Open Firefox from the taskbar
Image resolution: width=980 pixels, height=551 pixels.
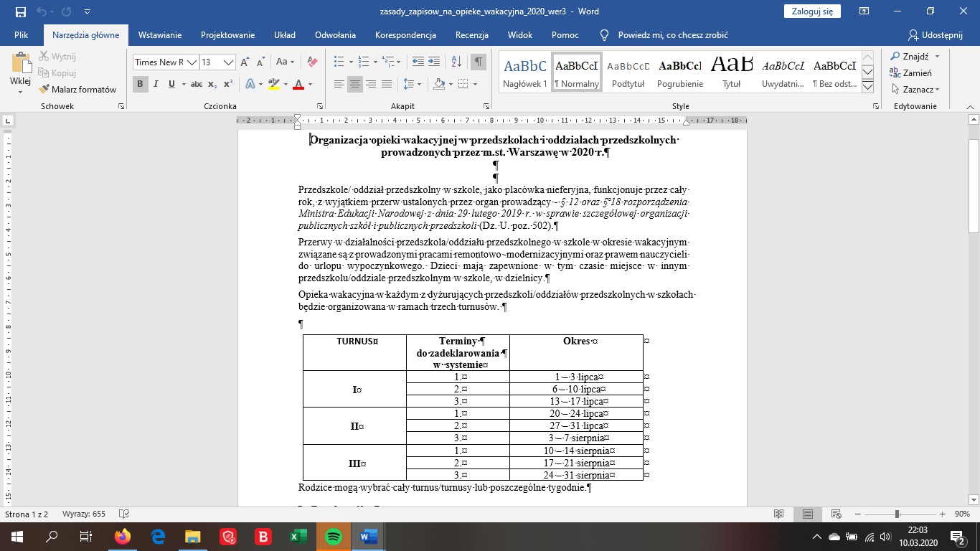(123, 536)
